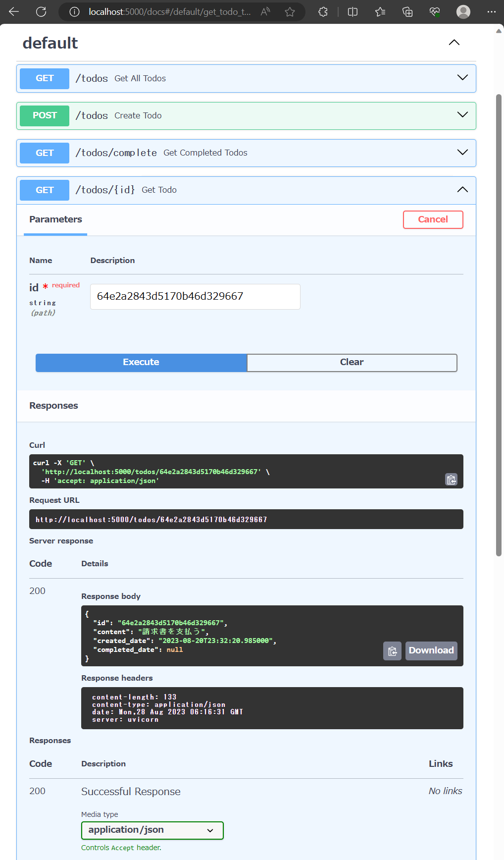Viewport: 504px width, 860px height.
Task: View site information icon in address bar
Action: 74,12
